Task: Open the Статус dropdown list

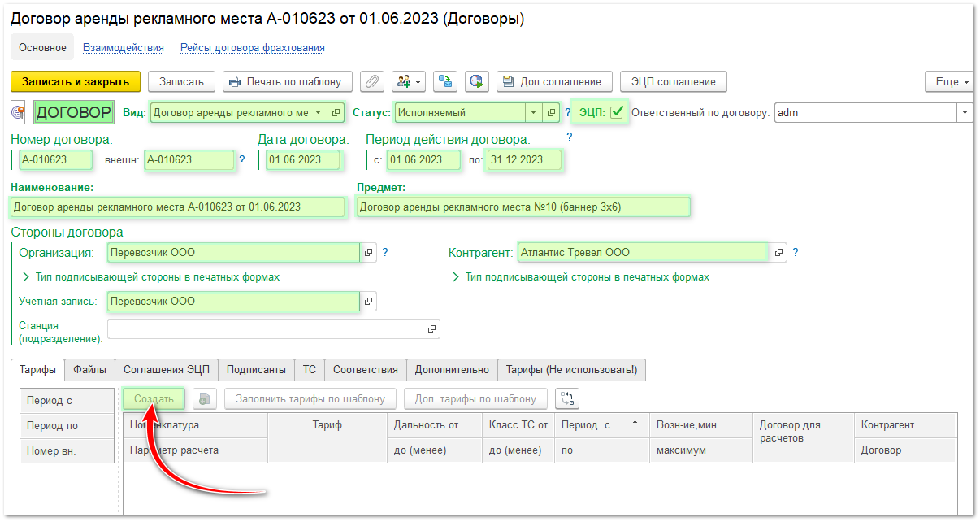Action: point(533,113)
